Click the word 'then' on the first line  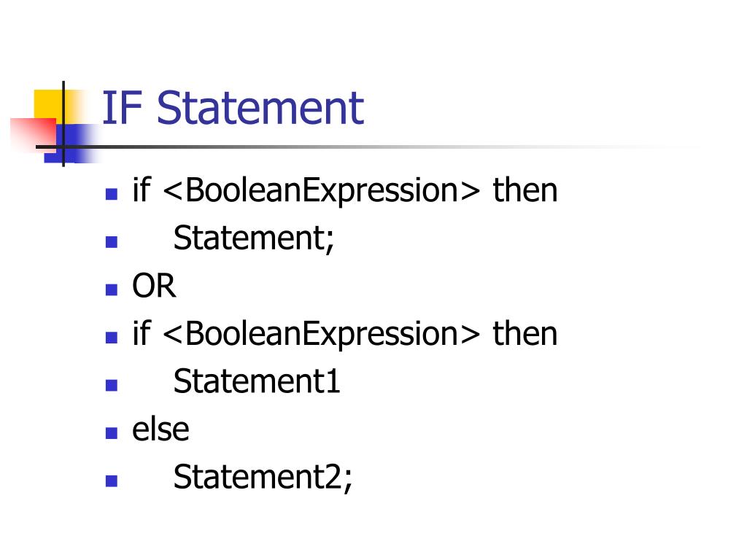[525, 190]
